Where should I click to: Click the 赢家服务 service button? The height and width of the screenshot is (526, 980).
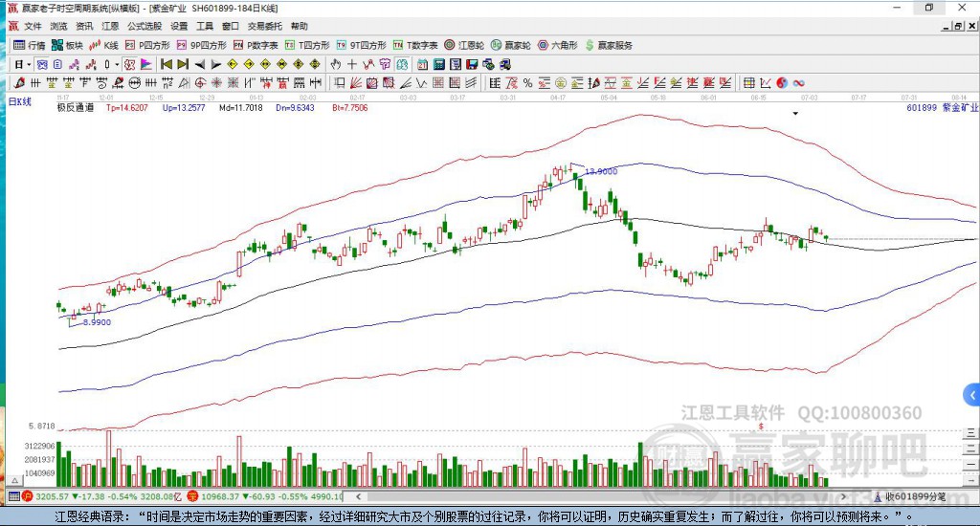click(609, 45)
